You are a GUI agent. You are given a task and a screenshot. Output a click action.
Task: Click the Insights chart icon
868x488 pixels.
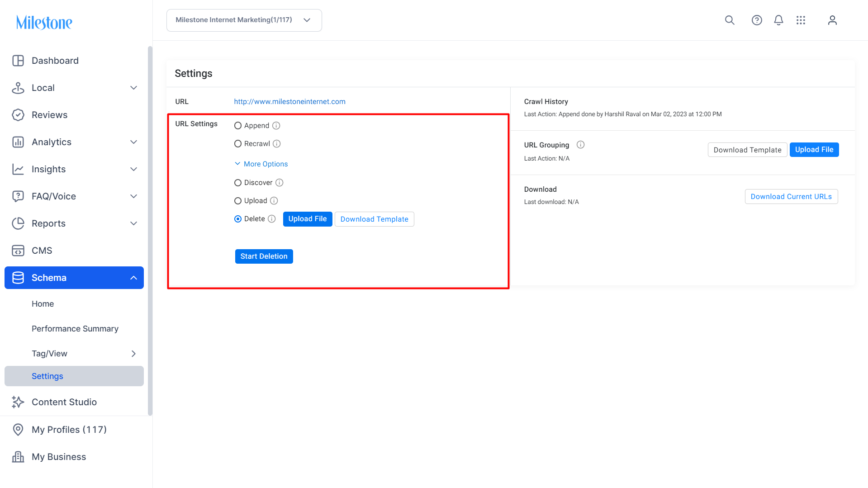click(18, 169)
